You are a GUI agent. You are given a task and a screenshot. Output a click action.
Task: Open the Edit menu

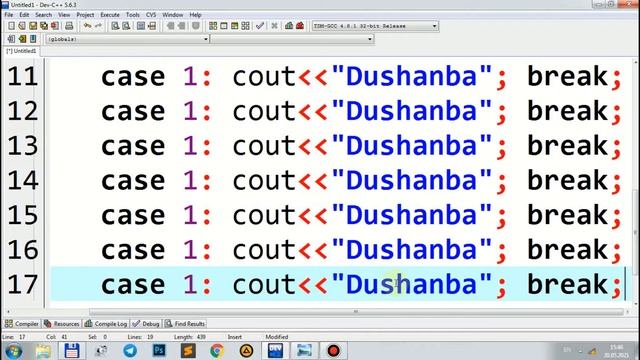click(24, 15)
